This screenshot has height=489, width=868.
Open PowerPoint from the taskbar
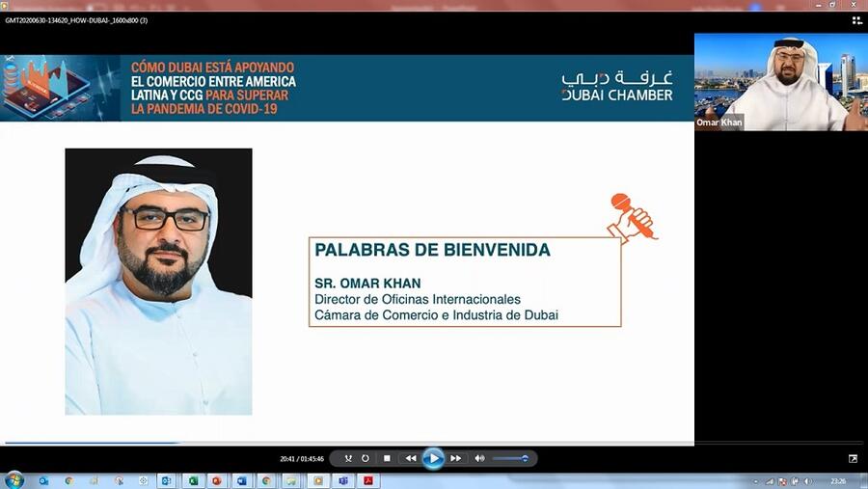pos(216,480)
